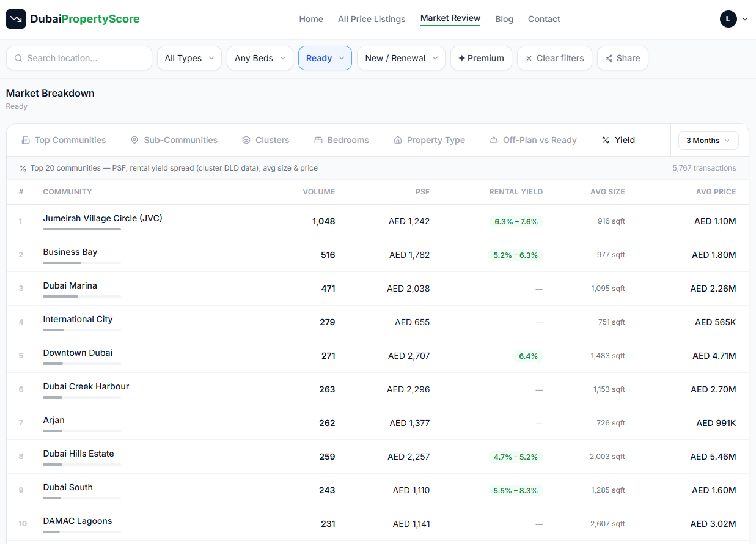Click the Share icon button

(x=609, y=58)
